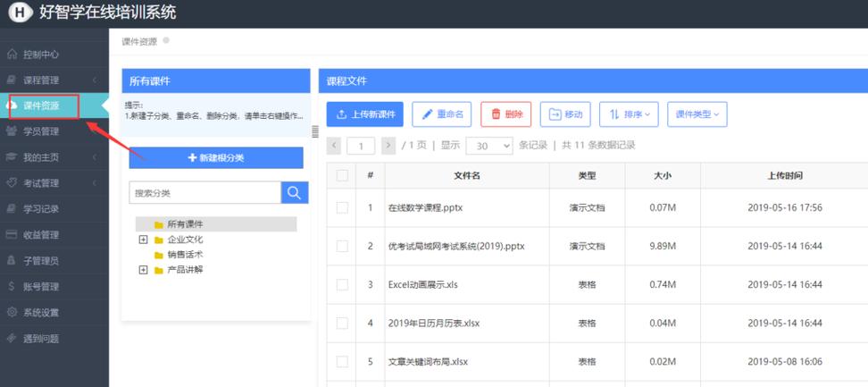Viewport: 868px width, 387px height.
Task: Click the cloud icon beside 课件资源
Action: 12,105
